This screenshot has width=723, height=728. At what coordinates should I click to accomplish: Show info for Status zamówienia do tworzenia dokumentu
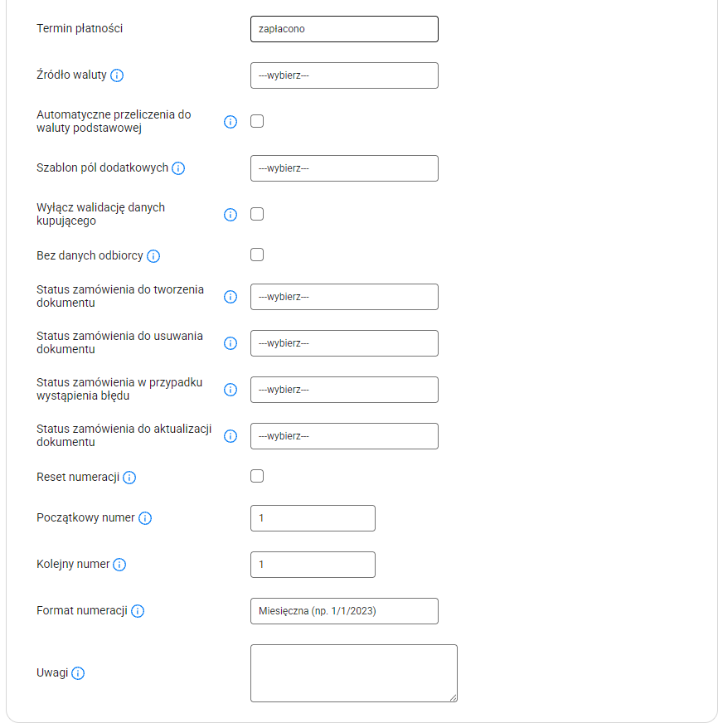coord(230,297)
